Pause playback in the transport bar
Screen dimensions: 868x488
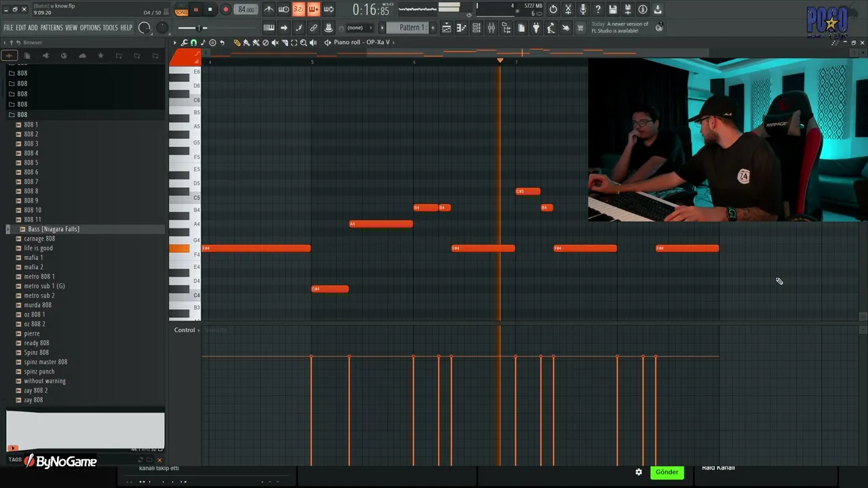196,9
